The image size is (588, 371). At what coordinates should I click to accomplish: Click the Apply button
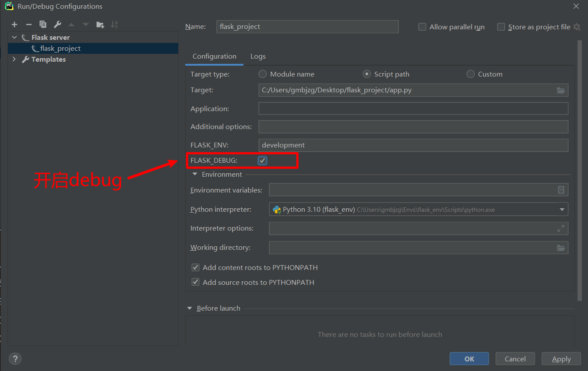click(x=561, y=359)
